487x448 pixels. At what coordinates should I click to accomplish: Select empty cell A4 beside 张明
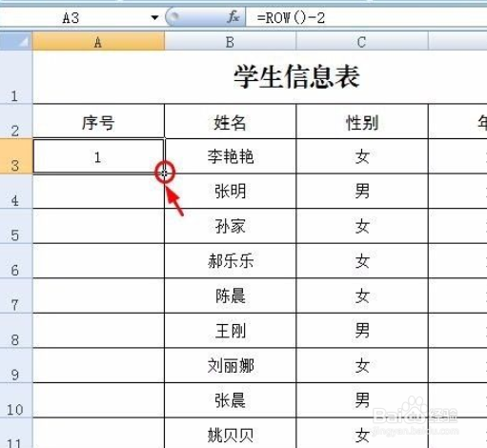point(98,192)
